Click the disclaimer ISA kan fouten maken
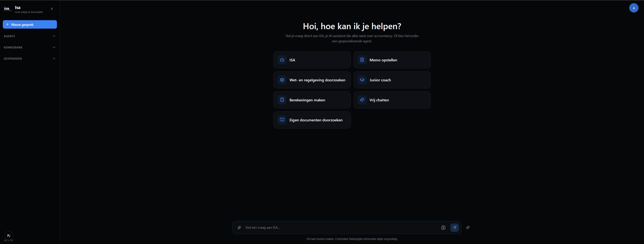Viewport: 644px width, 244px height. (x=352, y=239)
